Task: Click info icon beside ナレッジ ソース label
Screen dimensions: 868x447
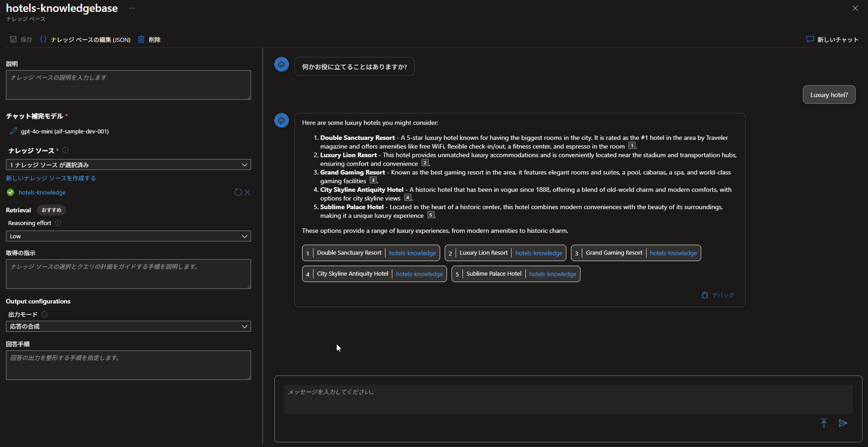Action: pos(66,150)
